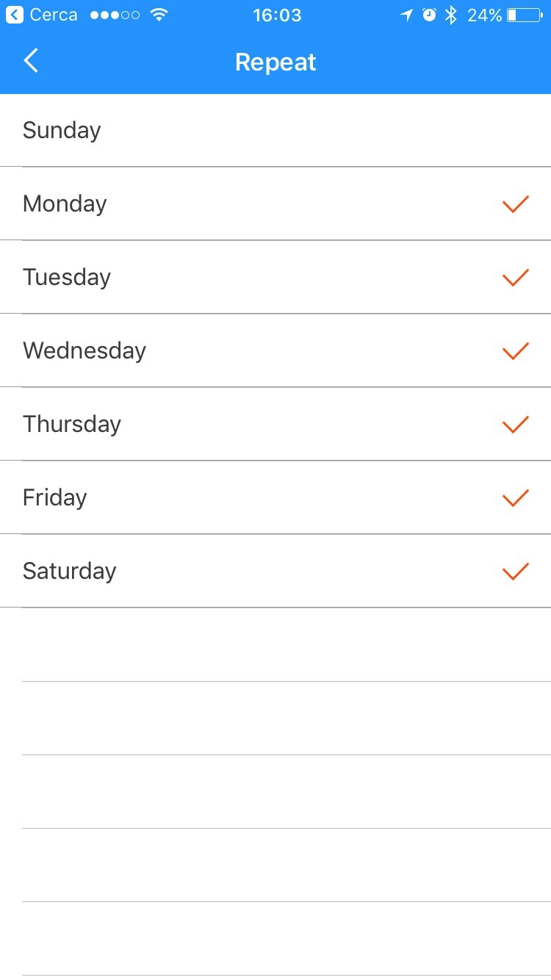
Task: Tap the back arrow in Repeat header
Action: coord(31,61)
